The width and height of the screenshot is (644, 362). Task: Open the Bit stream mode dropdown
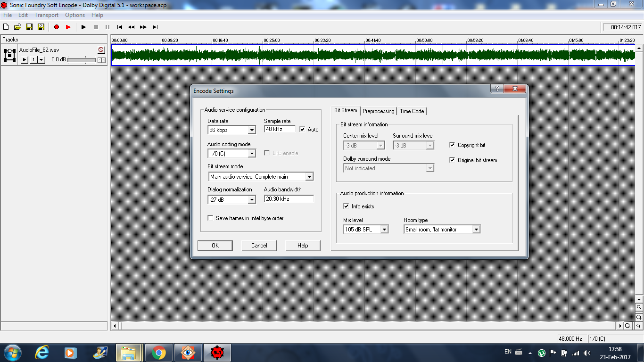pos(309,177)
